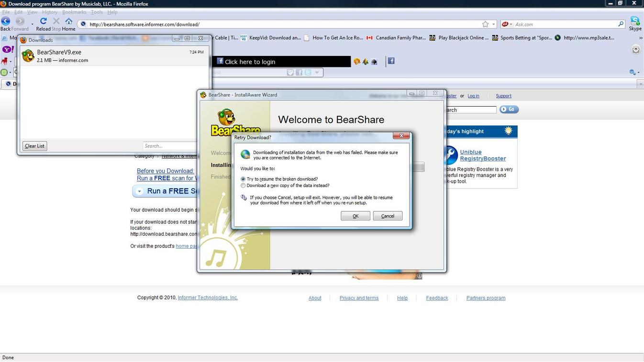
Task: Run the Ask.com search with the magnifier icon
Action: pos(621,24)
